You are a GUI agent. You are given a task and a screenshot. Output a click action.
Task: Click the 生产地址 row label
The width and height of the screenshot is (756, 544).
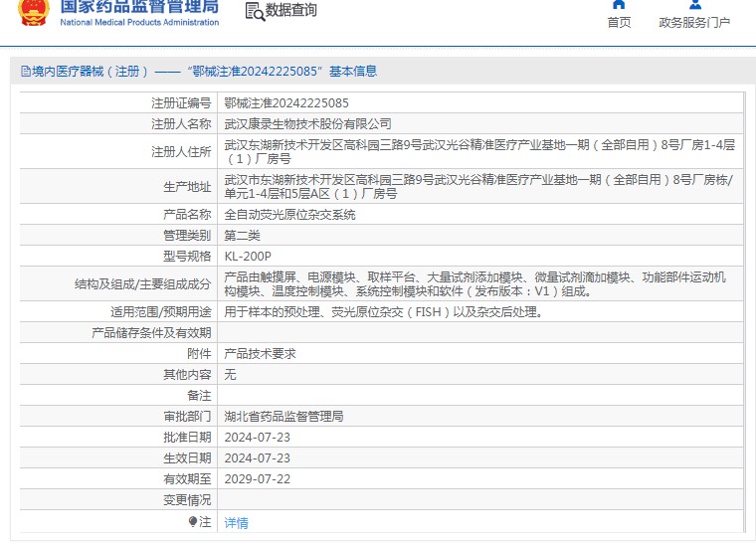(187, 187)
